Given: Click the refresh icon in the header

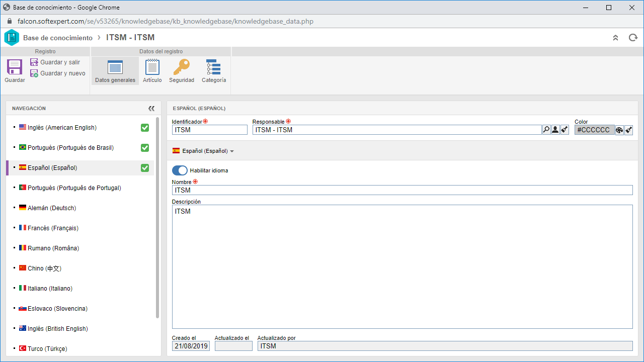Looking at the screenshot, I should 633,38.
